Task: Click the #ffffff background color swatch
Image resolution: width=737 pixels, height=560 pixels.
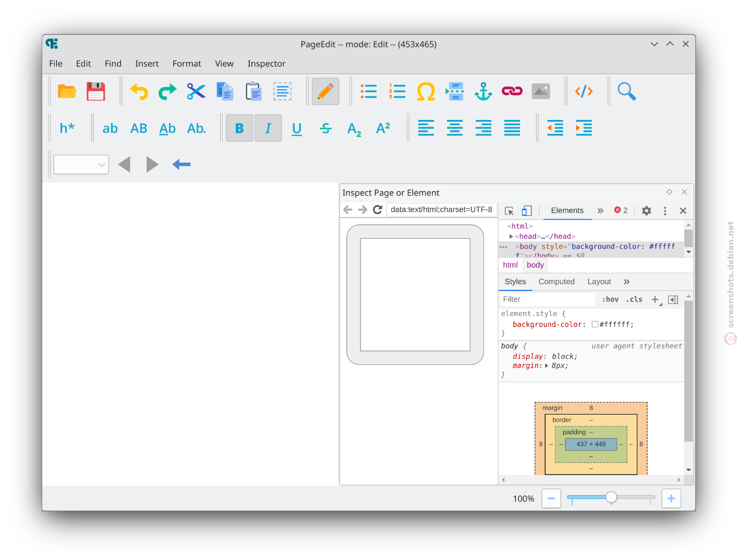Action: click(595, 324)
